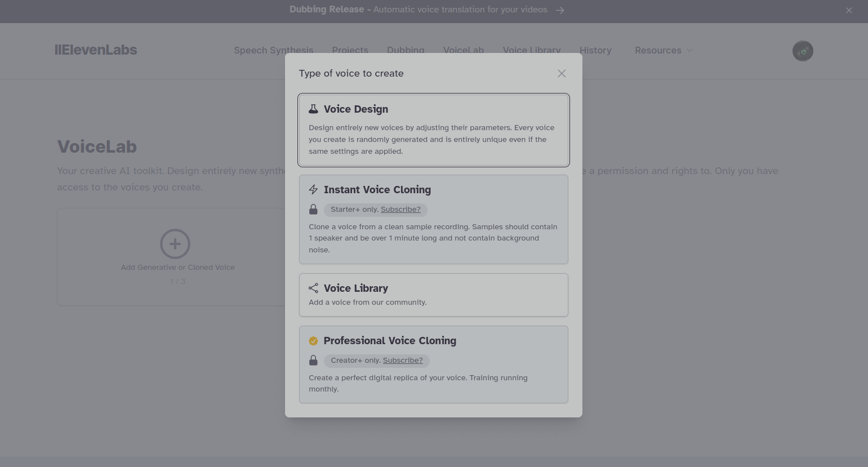The height and width of the screenshot is (467, 868).
Task: Click the lock icon beside Starter+ only
Action: tap(313, 210)
